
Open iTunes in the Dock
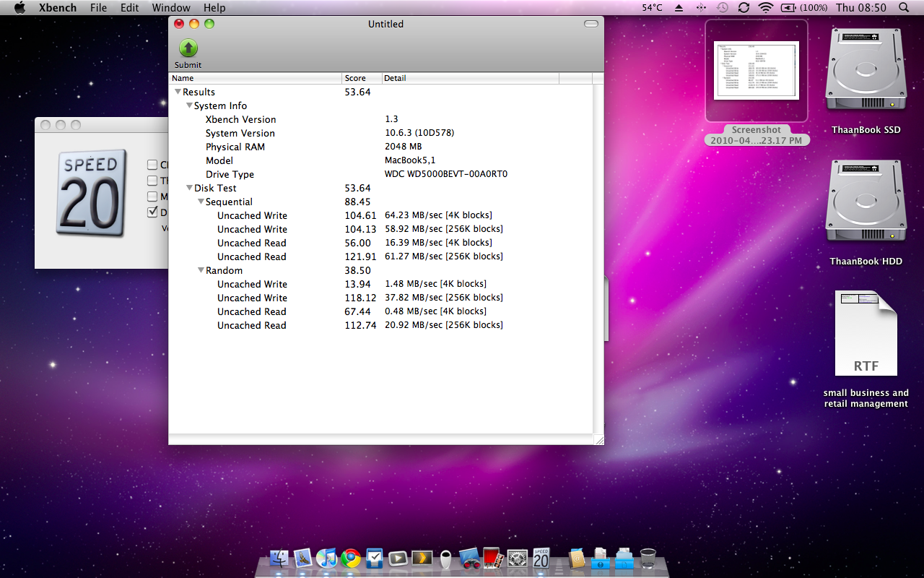(x=327, y=558)
